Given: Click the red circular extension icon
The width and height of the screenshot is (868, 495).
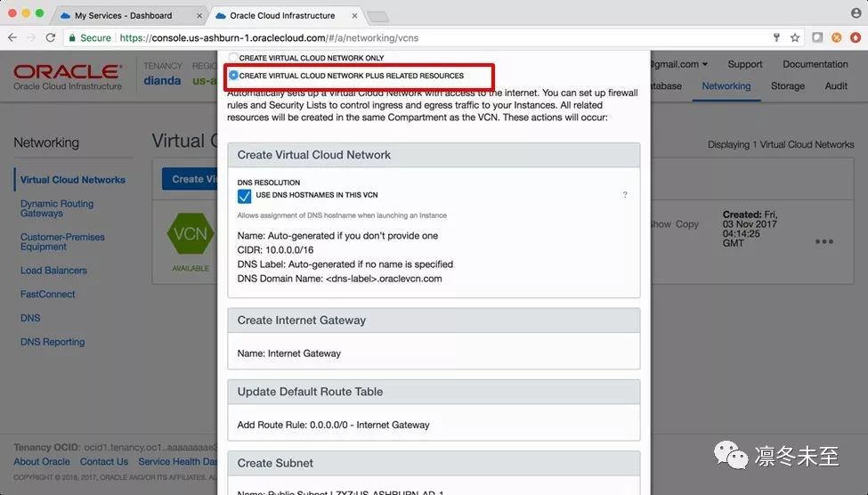Looking at the screenshot, I should [x=856, y=37].
